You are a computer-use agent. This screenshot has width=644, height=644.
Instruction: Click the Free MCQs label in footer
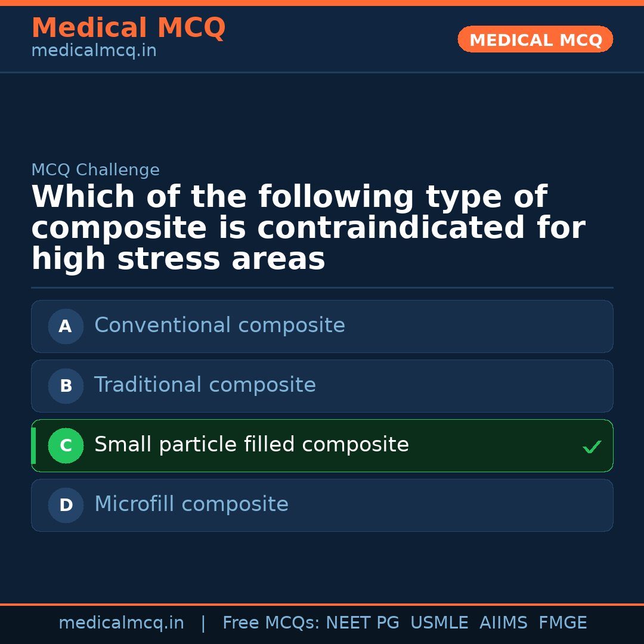(271, 623)
